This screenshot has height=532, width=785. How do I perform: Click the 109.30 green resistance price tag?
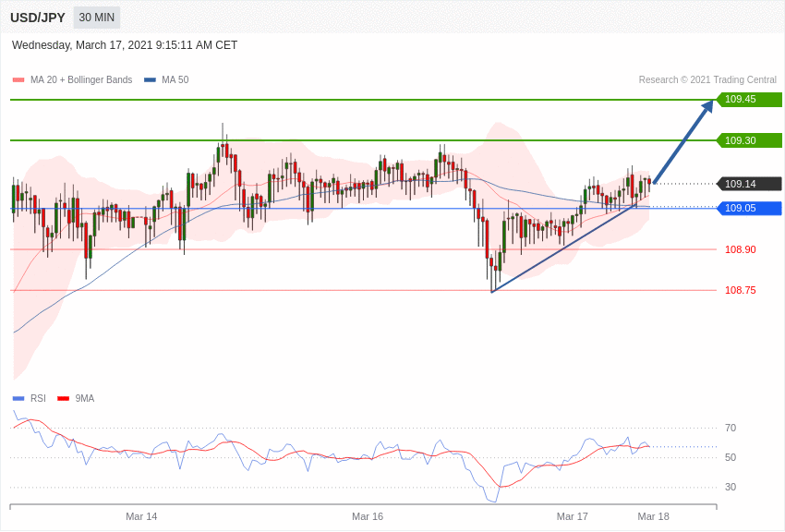(x=750, y=140)
